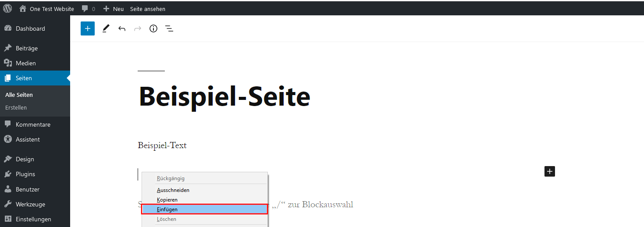Navigate to Einstellungen in sidebar

point(33,219)
